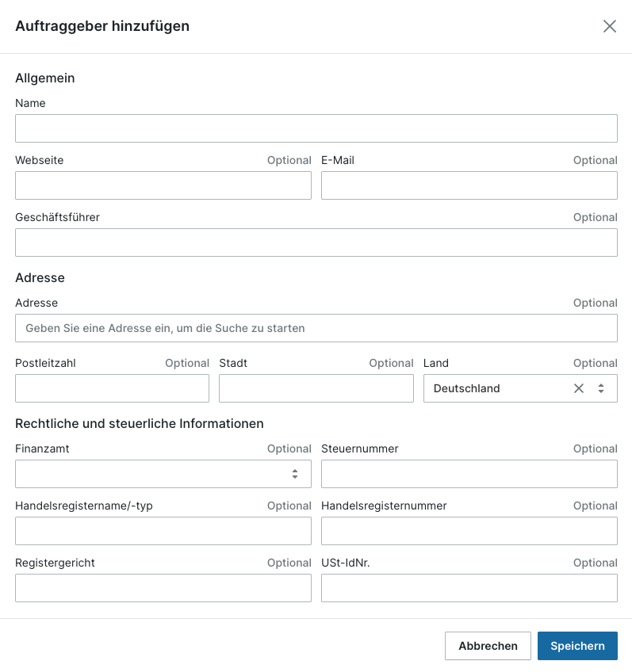Select the E-Mail input field
The width and height of the screenshot is (632, 672).
coord(469,185)
